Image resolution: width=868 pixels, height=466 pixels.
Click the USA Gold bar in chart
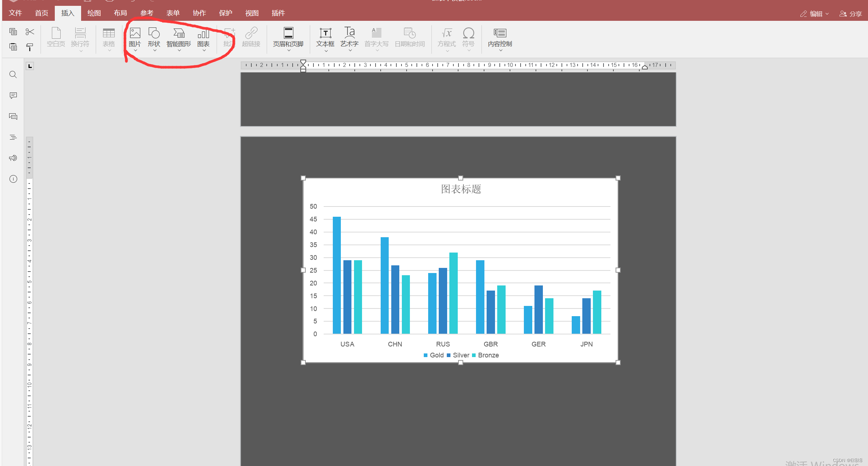coord(337,275)
